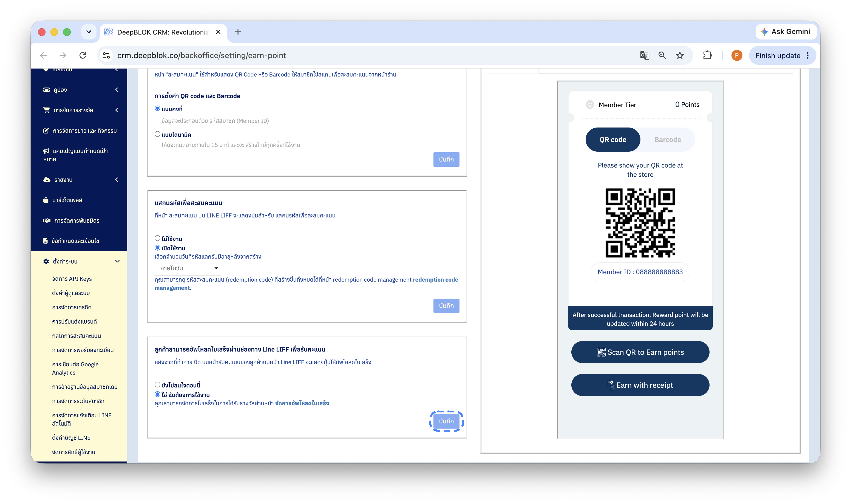The height and width of the screenshot is (504, 851).
Task: Click the zoom magnifier icon in address bar
Action: [x=662, y=55]
